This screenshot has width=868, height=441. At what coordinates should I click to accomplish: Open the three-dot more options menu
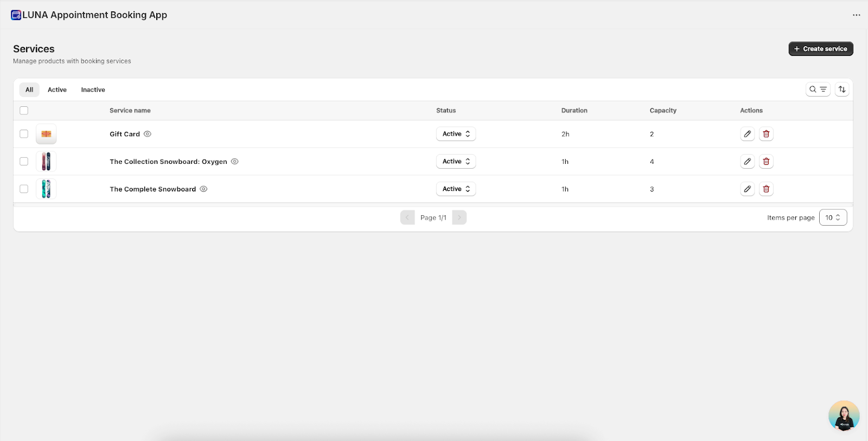(x=856, y=15)
